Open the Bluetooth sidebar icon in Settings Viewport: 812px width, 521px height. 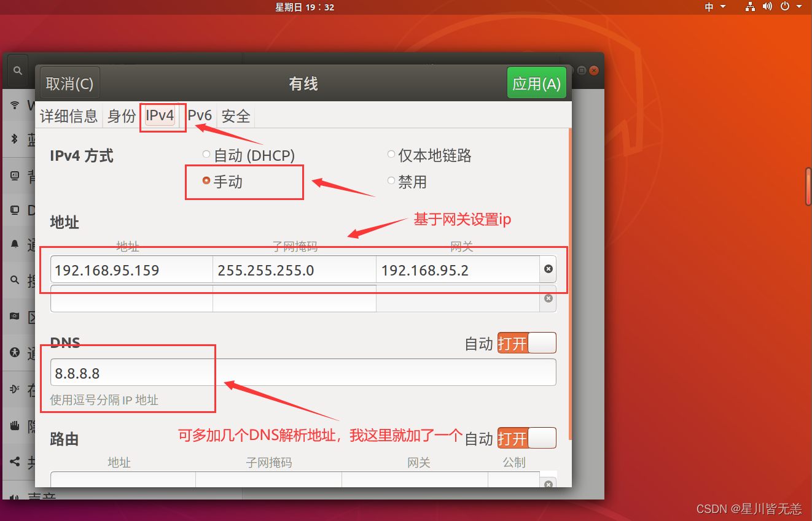click(15, 139)
